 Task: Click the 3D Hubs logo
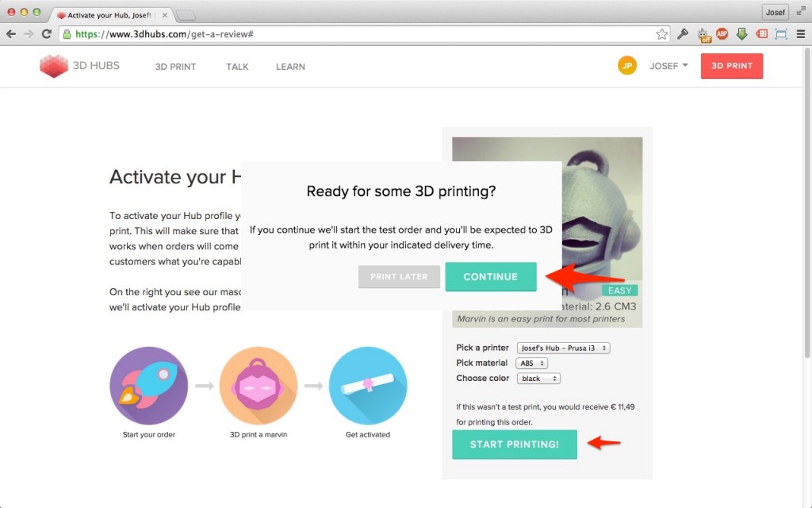(79, 66)
